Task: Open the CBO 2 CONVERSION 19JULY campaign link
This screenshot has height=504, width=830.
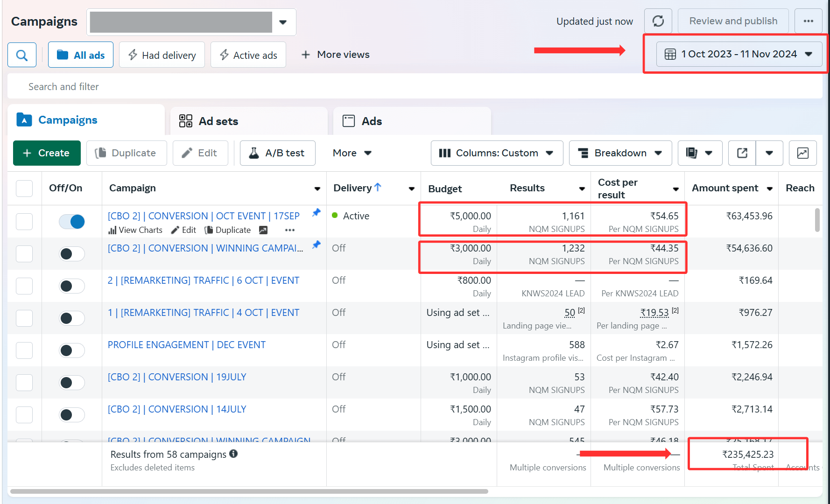Action: [x=177, y=377]
